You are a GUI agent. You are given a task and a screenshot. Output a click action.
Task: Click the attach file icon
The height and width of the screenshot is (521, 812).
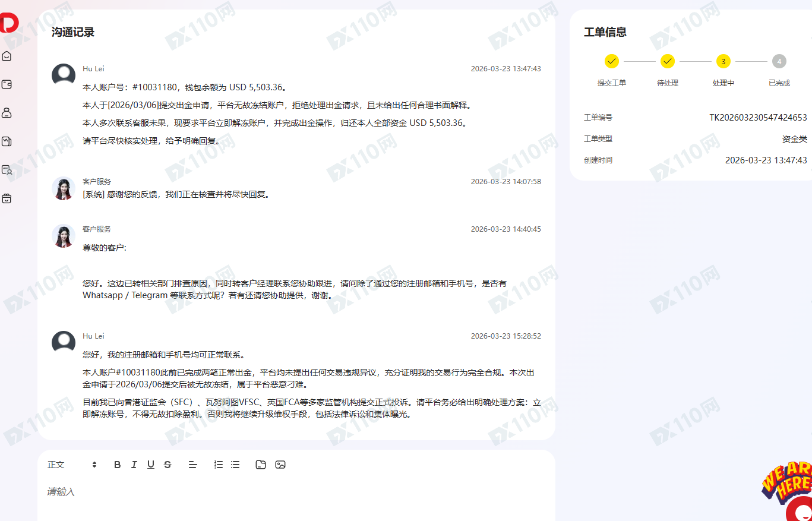(x=260, y=465)
